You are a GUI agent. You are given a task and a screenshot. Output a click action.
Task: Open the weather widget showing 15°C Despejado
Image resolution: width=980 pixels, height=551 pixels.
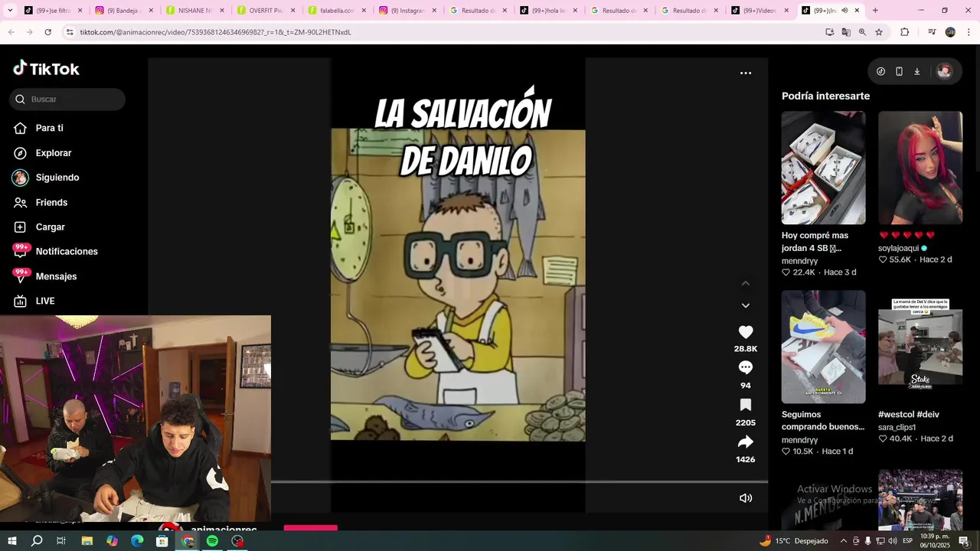pyautogui.click(x=793, y=541)
